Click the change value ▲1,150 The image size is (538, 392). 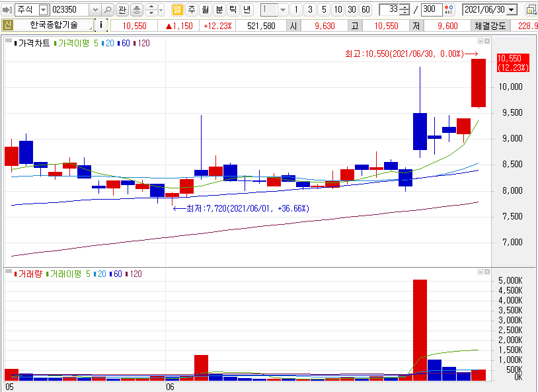click(179, 26)
